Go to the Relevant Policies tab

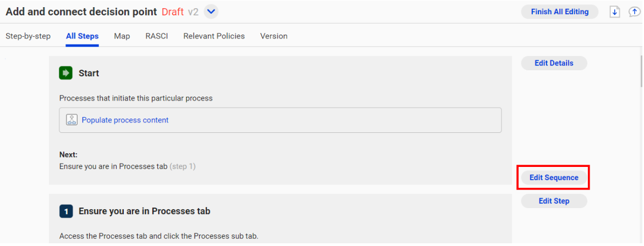pyautogui.click(x=214, y=36)
